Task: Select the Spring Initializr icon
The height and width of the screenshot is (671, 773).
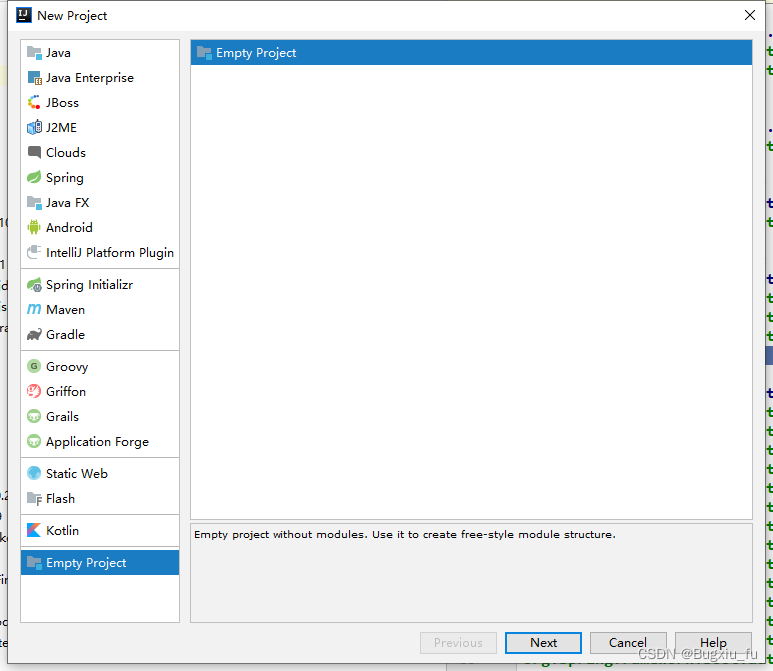Action: 34,284
